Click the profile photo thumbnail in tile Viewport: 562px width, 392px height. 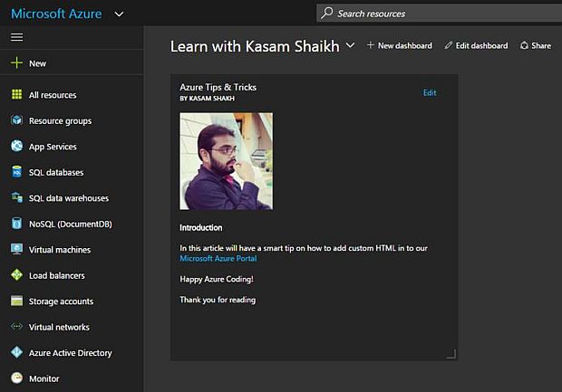[x=226, y=161]
